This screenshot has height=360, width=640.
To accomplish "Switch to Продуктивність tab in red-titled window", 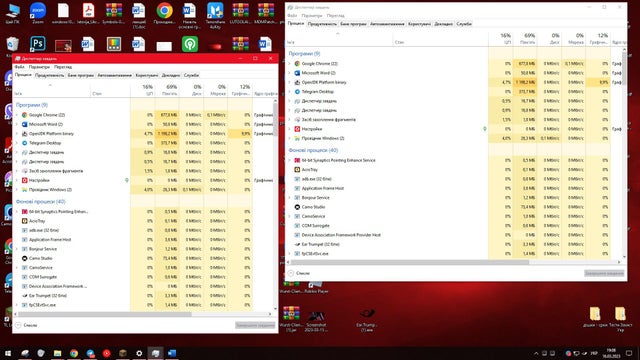I will click(49, 75).
